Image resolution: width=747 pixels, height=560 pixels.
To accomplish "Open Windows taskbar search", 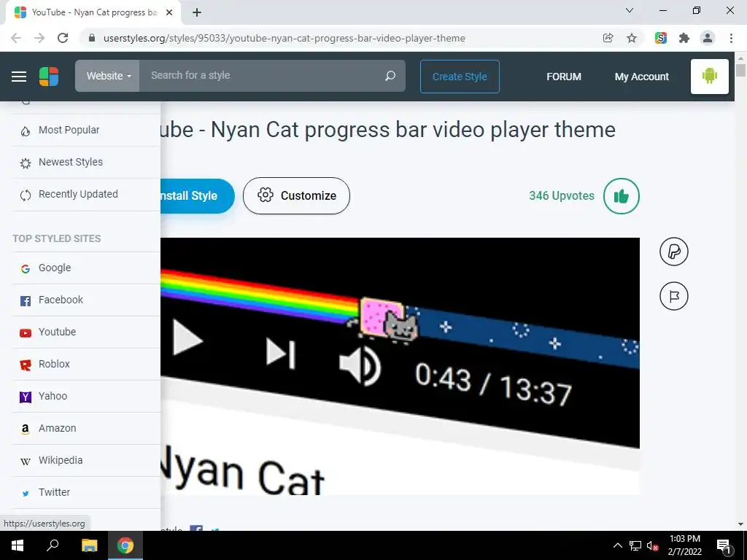I will point(53,545).
